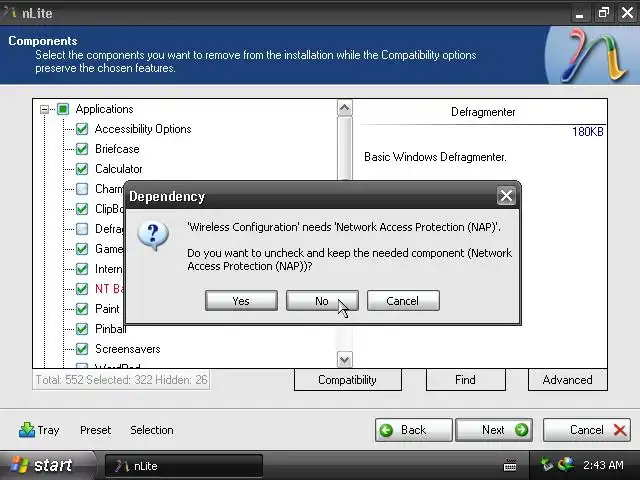Select the Applications tree label
This screenshot has height=480, width=640.
point(104,109)
